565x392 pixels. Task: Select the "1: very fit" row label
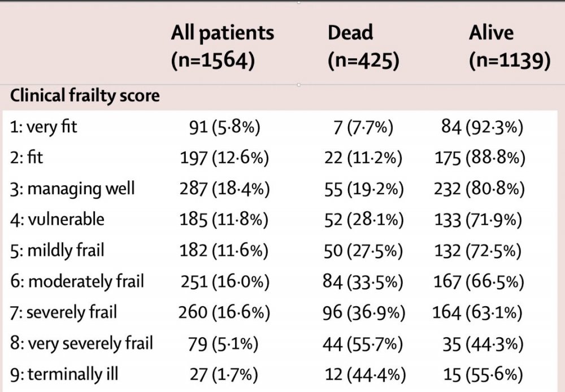(44, 127)
